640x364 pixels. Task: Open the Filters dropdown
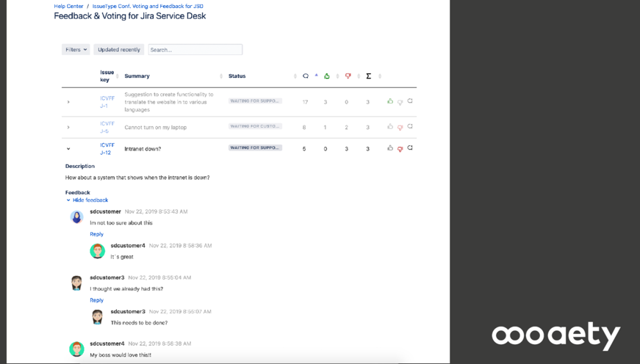(76, 50)
